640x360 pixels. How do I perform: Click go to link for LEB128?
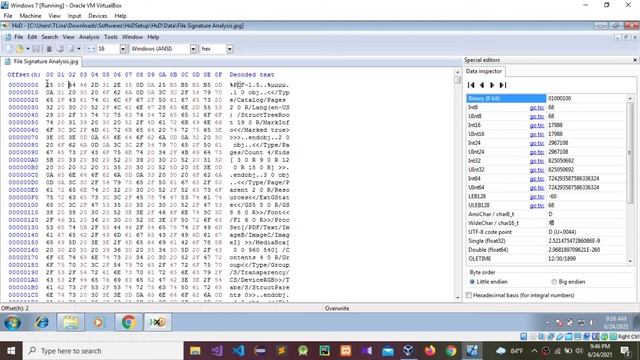537,196
